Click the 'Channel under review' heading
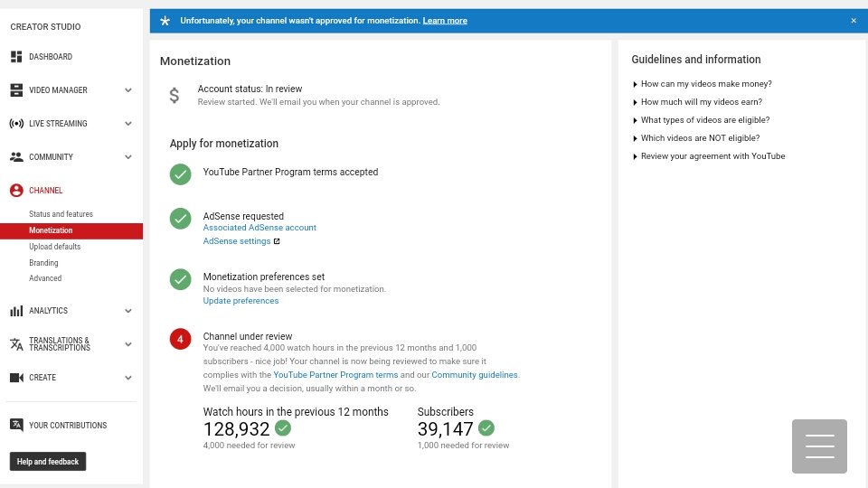Image resolution: width=868 pixels, height=488 pixels. (x=248, y=336)
